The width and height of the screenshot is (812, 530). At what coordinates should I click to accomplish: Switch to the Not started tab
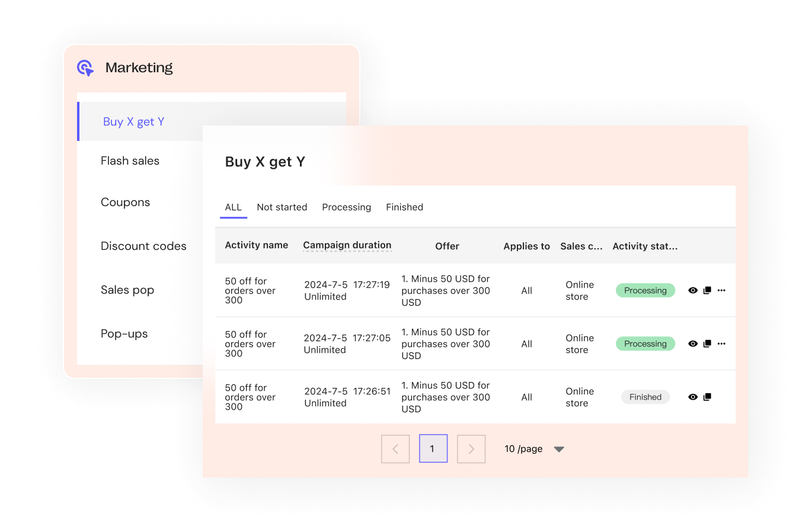tap(282, 207)
